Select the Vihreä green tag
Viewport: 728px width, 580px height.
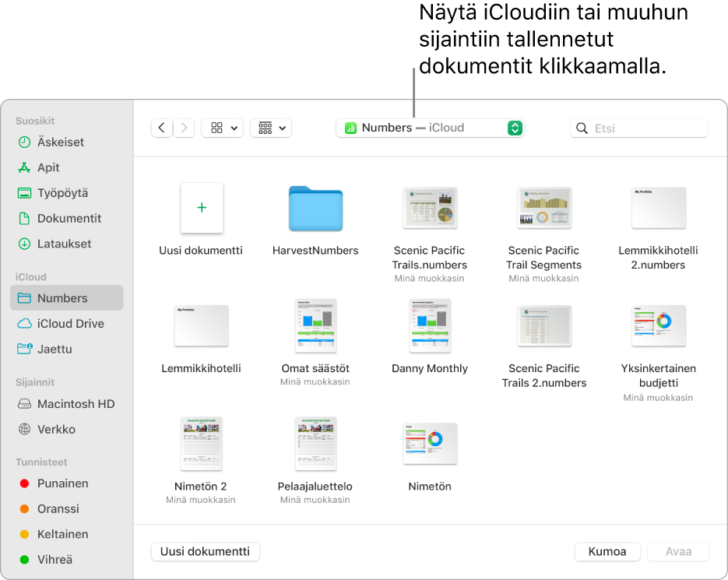(66, 560)
